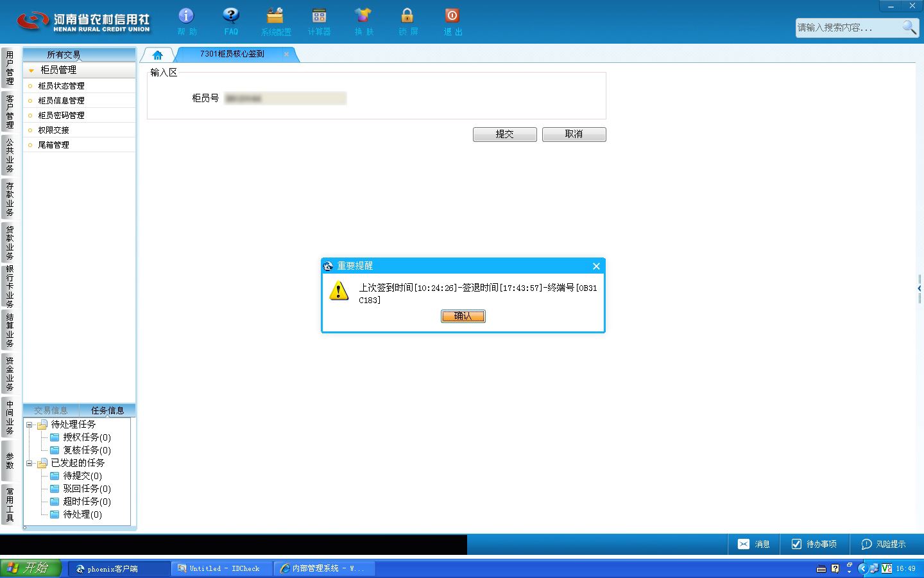Viewport: 924px width, 578px height.
Task: Open 公共业务 side tab
Action: [10, 155]
